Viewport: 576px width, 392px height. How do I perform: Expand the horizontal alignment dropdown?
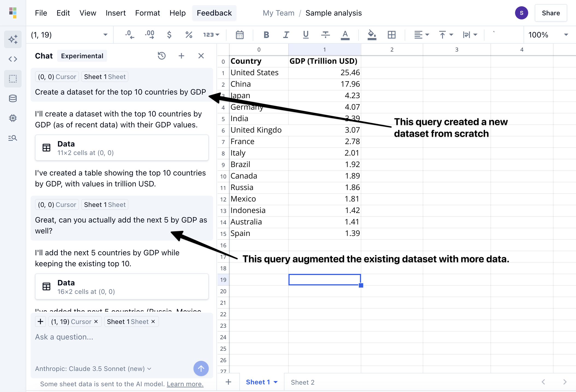(x=422, y=35)
